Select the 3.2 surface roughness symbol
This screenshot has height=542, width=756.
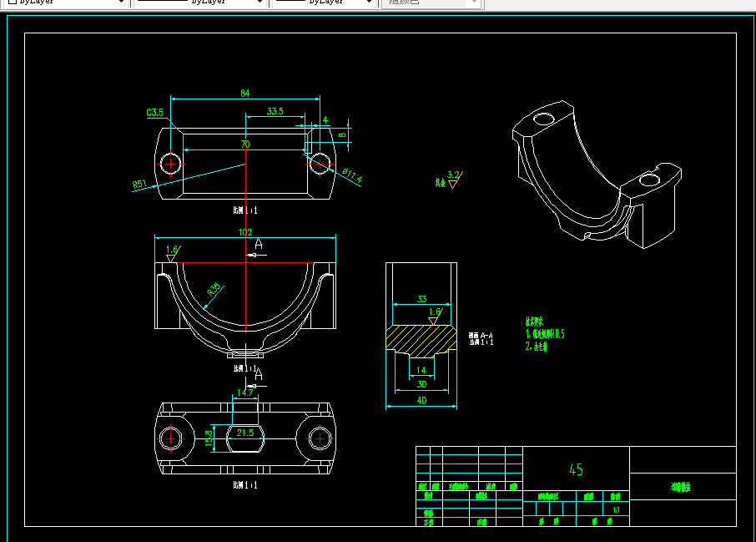coord(453,179)
